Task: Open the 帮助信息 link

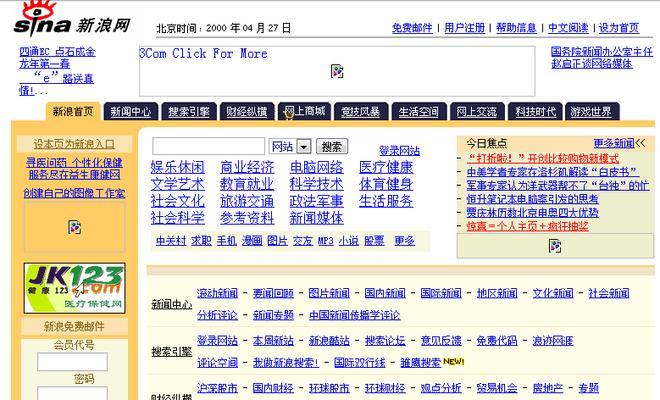Action: [x=516, y=28]
